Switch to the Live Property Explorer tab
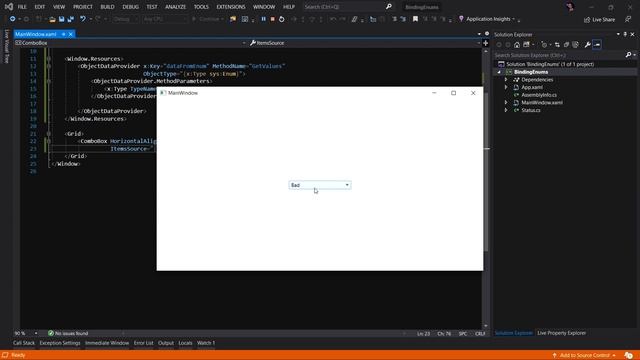Screen dimensions: 640x360 click(561, 333)
